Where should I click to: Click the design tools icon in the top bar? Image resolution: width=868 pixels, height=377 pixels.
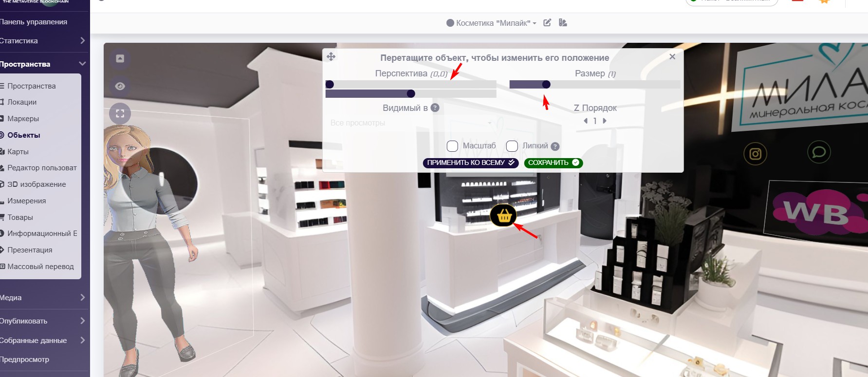563,23
